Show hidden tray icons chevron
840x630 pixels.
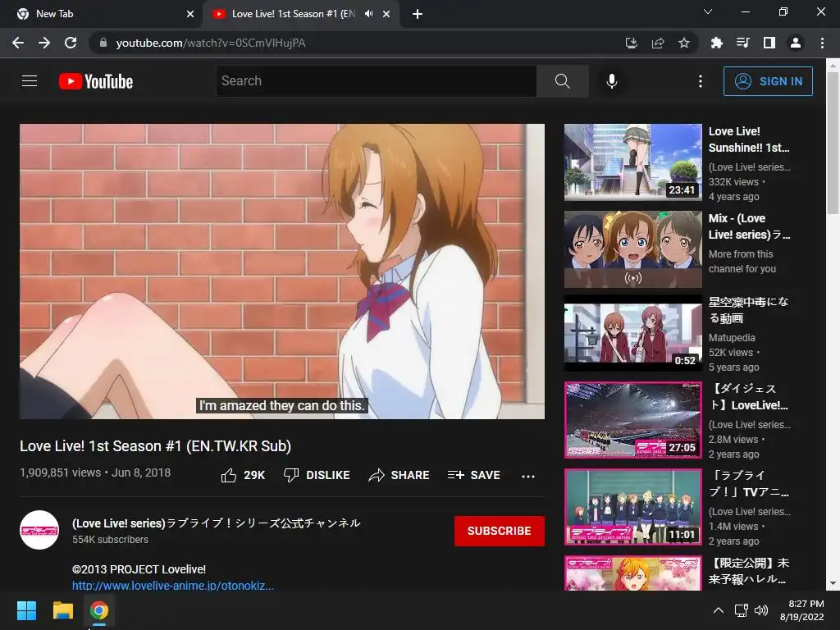719,610
